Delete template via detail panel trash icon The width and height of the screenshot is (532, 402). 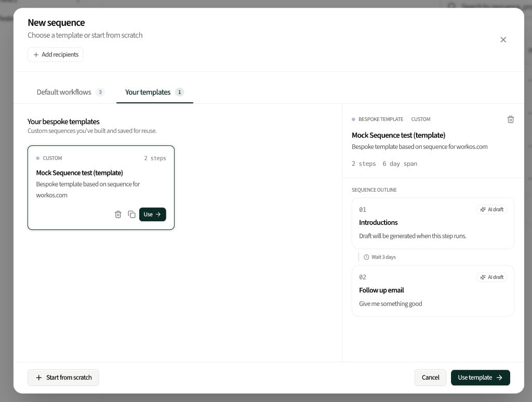point(510,119)
